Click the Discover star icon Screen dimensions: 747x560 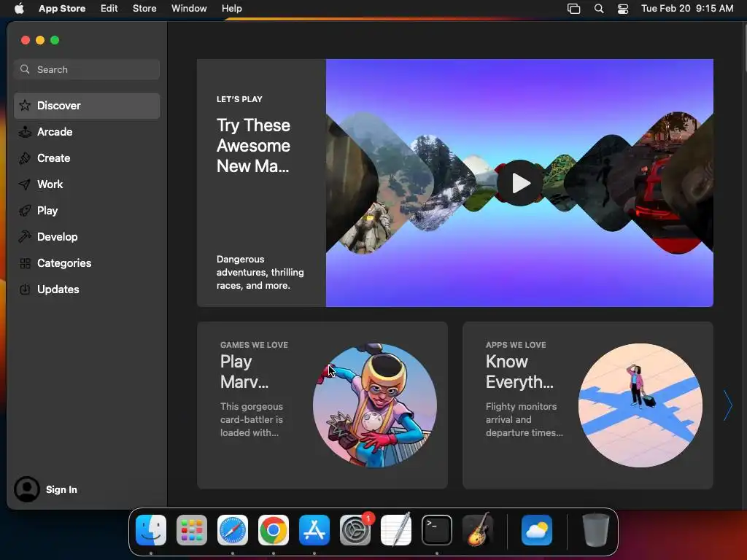point(25,106)
